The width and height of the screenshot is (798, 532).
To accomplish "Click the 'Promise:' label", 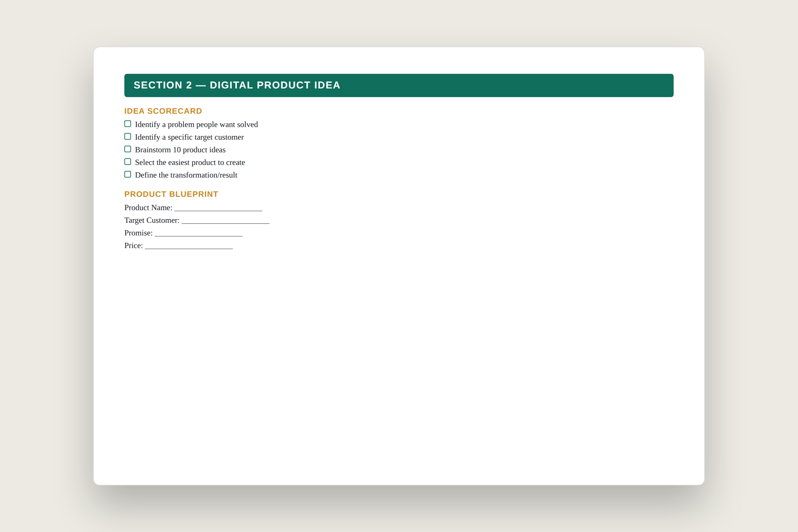I will tap(138, 233).
